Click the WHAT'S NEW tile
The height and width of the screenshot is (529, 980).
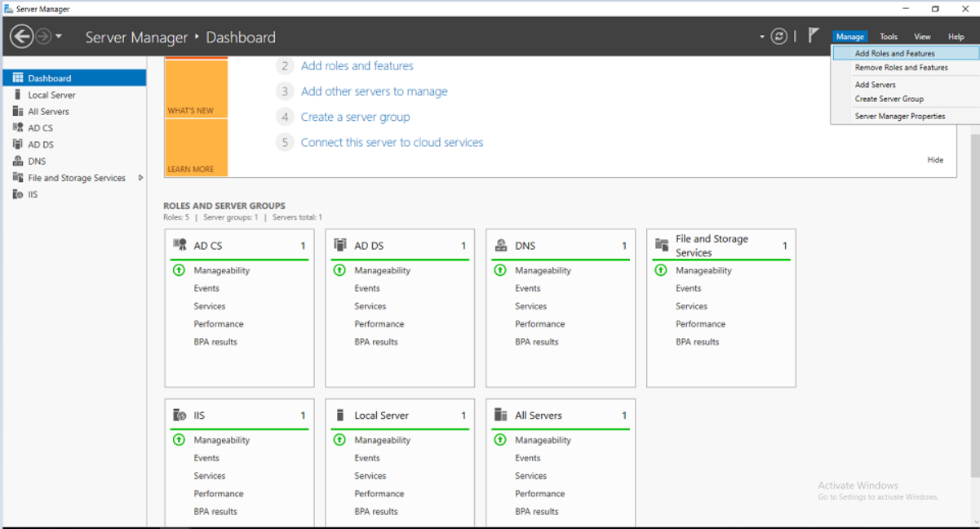pos(196,89)
